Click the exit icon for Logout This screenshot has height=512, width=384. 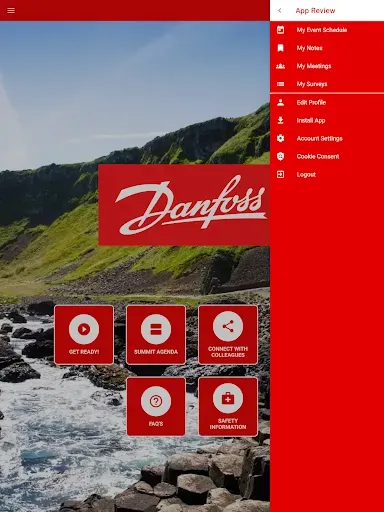click(281, 174)
